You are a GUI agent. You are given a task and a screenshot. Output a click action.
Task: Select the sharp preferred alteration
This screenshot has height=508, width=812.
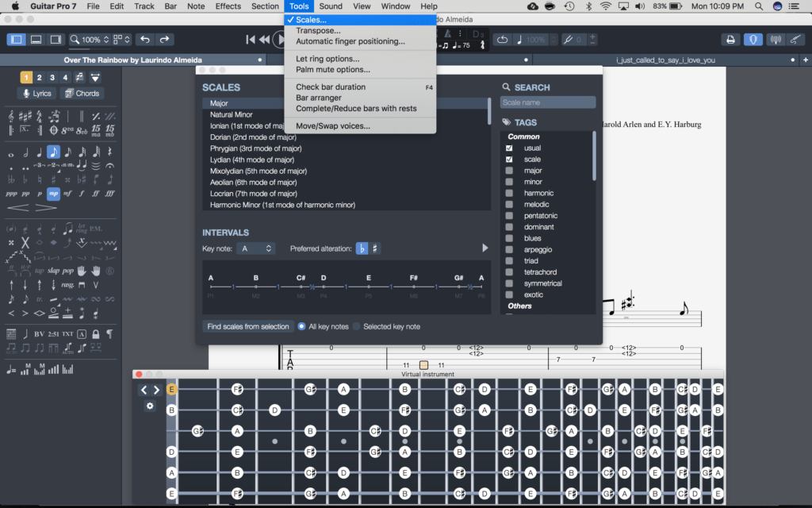(375, 248)
